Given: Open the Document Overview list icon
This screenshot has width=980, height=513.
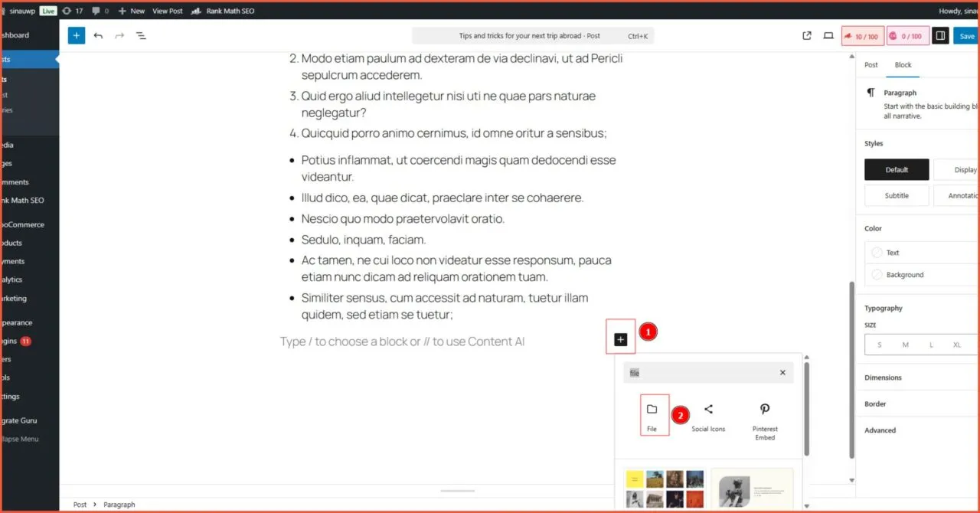Looking at the screenshot, I should [x=141, y=35].
